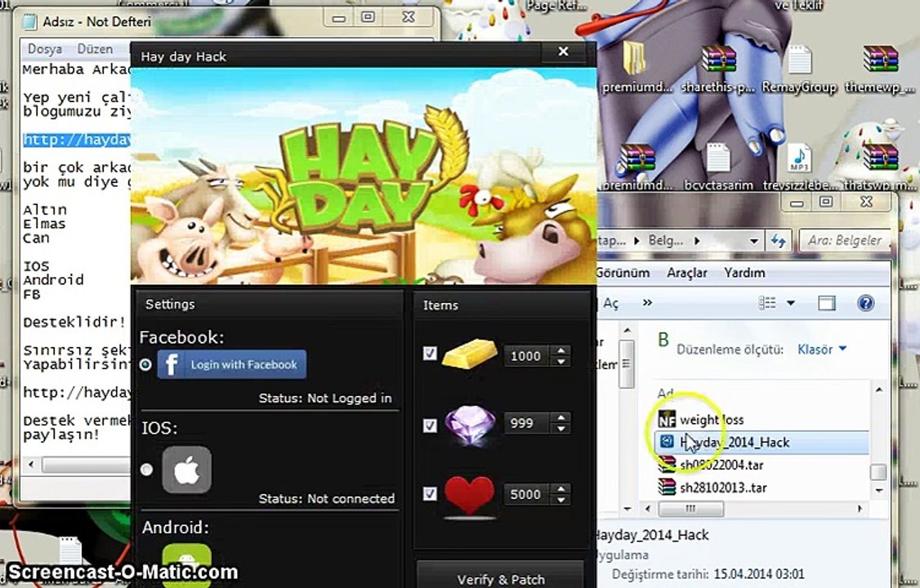Open the address bar history dropdown
920x588 pixels.
click(x=753, y=241)
